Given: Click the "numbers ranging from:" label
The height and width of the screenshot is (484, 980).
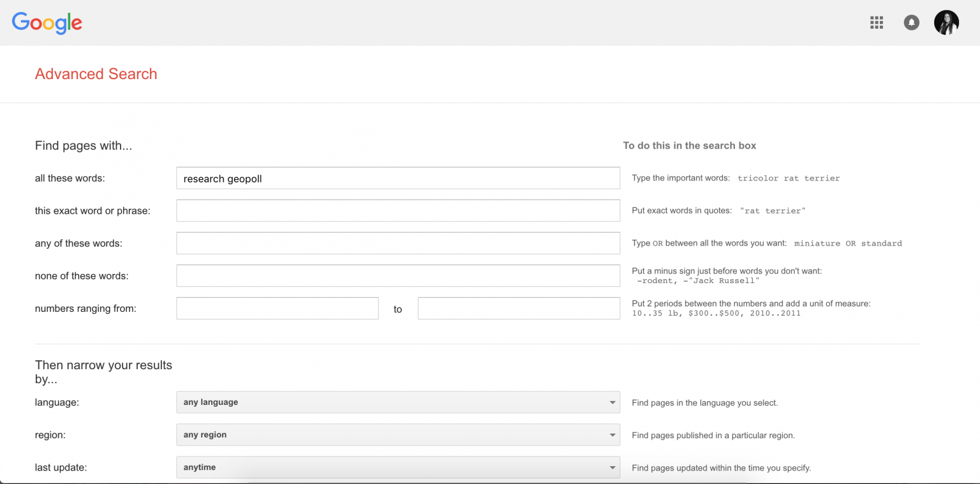Looking at the screenshot, I should coord(85,309).
